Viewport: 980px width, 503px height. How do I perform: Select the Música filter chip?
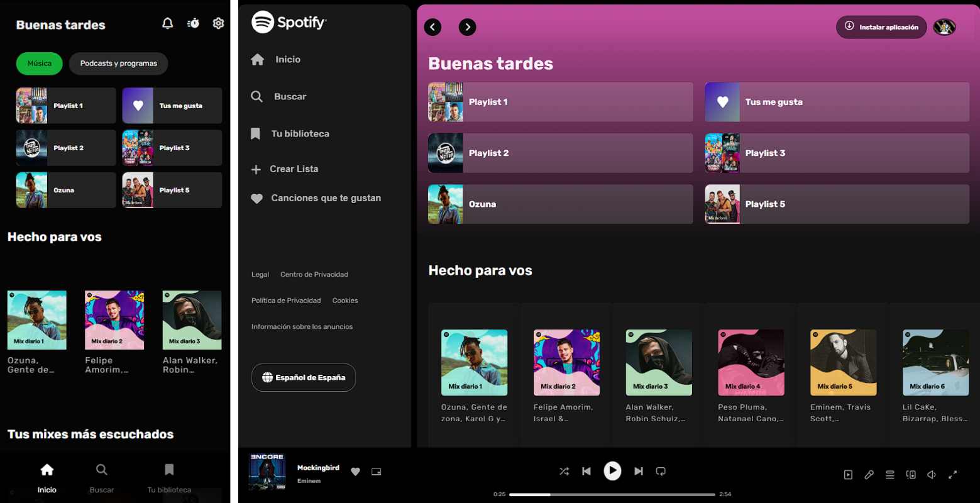[x=40, y=64]
